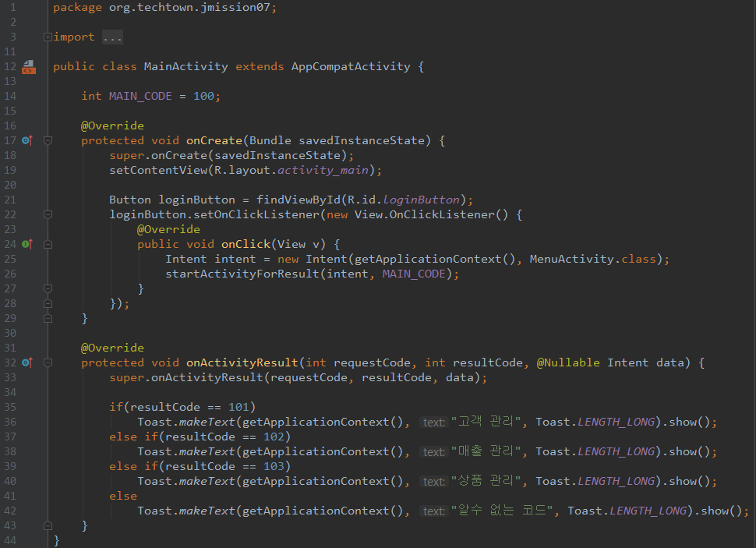Screen dimensions: 756x548
Task: Click the string "알수 없는 코드"
Action: coord(501,511)
